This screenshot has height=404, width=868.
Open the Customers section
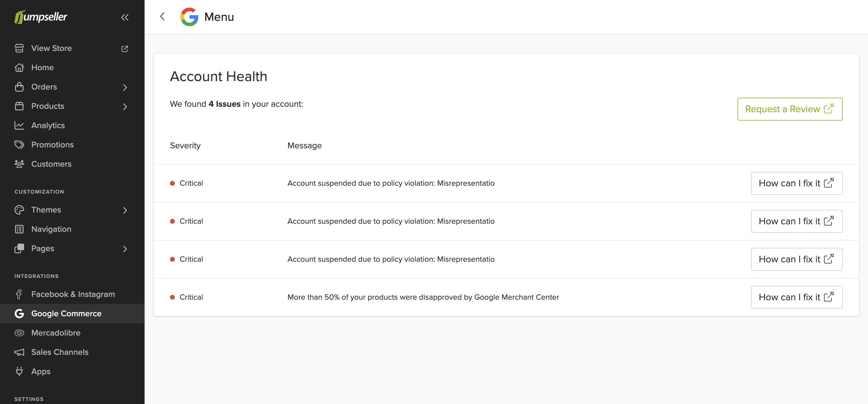tap(51, 164)
